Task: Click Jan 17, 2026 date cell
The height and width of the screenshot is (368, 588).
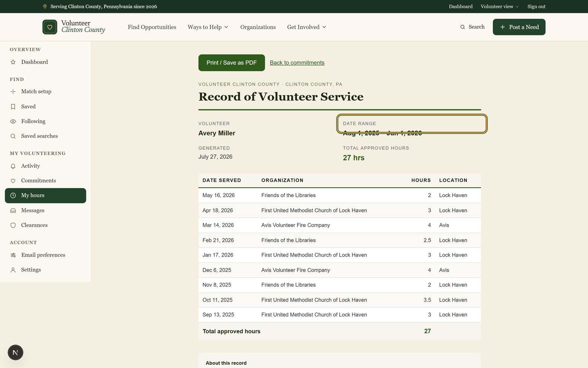Action: coord(218,255)
